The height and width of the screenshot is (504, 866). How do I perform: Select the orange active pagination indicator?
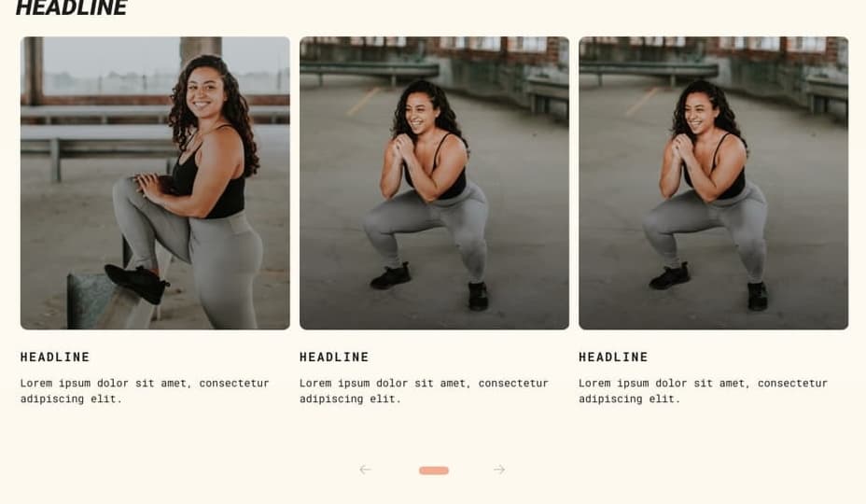point(434,470)
